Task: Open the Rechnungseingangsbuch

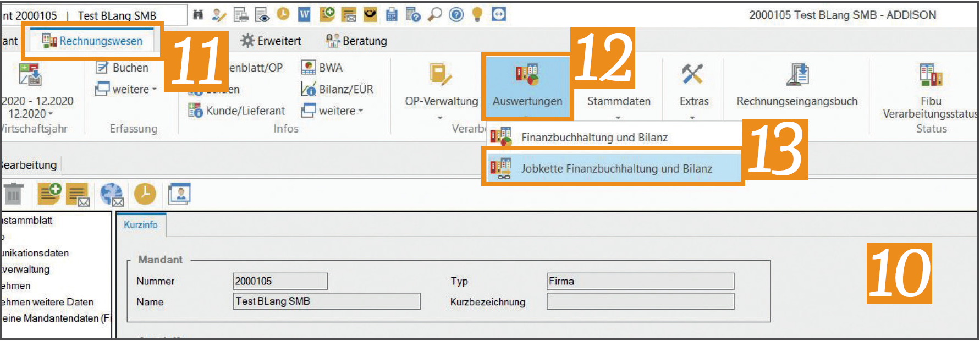Action: 797,85
